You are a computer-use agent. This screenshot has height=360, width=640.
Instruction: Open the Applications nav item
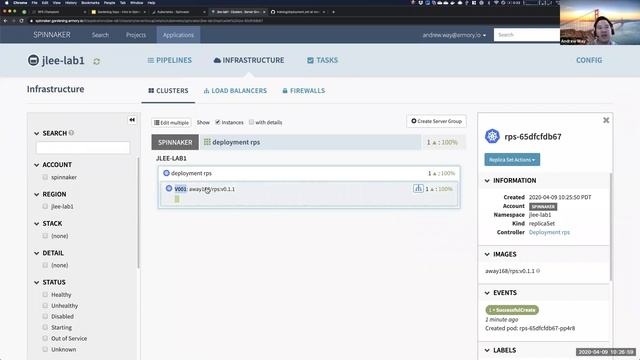178,35
